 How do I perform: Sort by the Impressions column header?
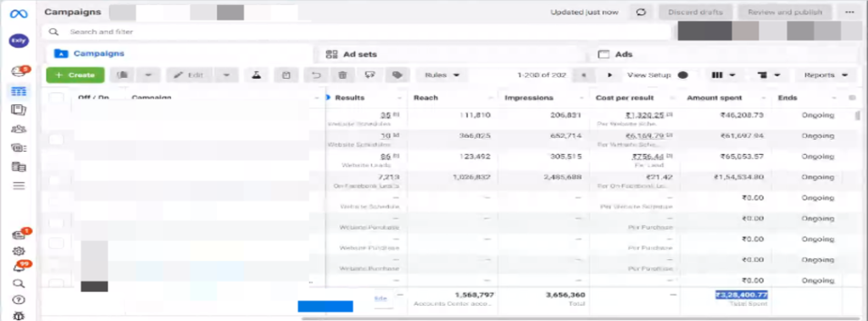pyautogui.click(x=529, y=98)
